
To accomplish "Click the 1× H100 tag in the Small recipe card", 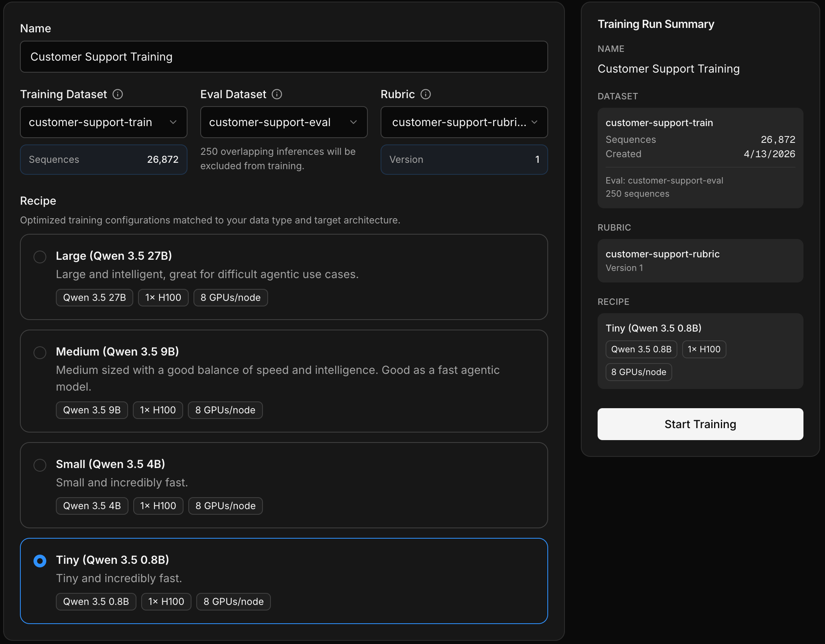I will coord(158,506).
